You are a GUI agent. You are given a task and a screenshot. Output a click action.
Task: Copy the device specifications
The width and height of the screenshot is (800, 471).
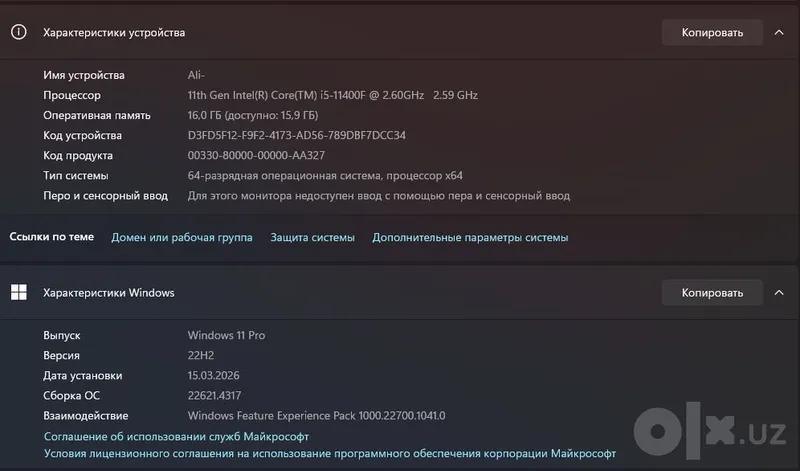tap(712, 33)
